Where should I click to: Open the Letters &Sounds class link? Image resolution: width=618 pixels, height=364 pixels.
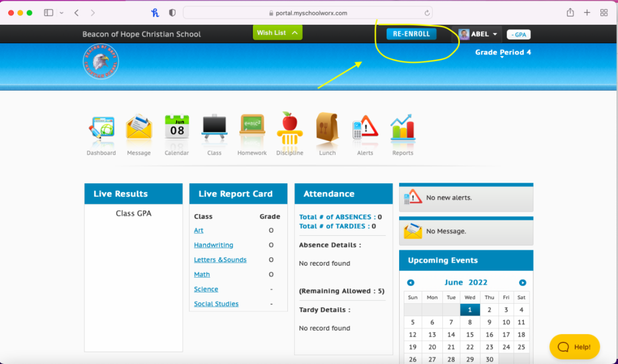pos(220,260)
